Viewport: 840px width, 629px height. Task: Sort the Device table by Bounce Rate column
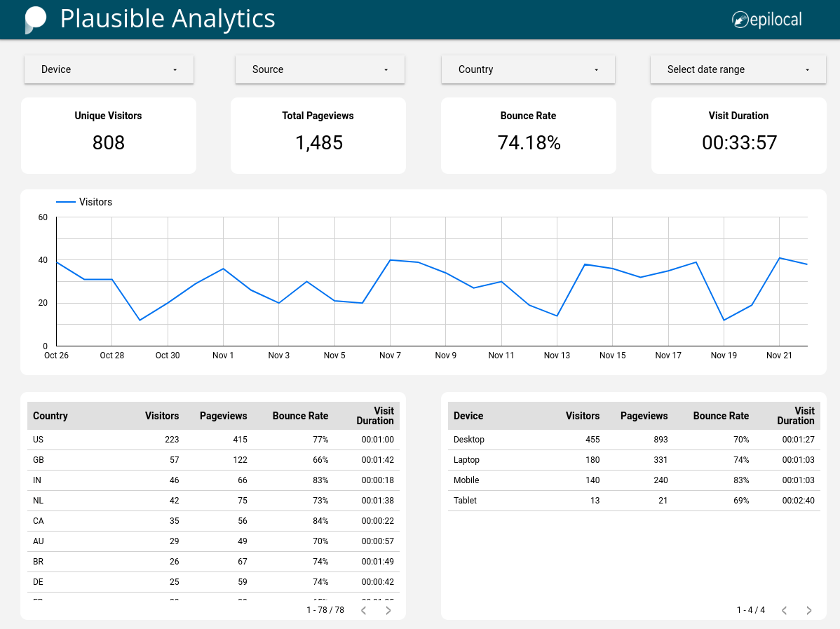tap(721, 416)
